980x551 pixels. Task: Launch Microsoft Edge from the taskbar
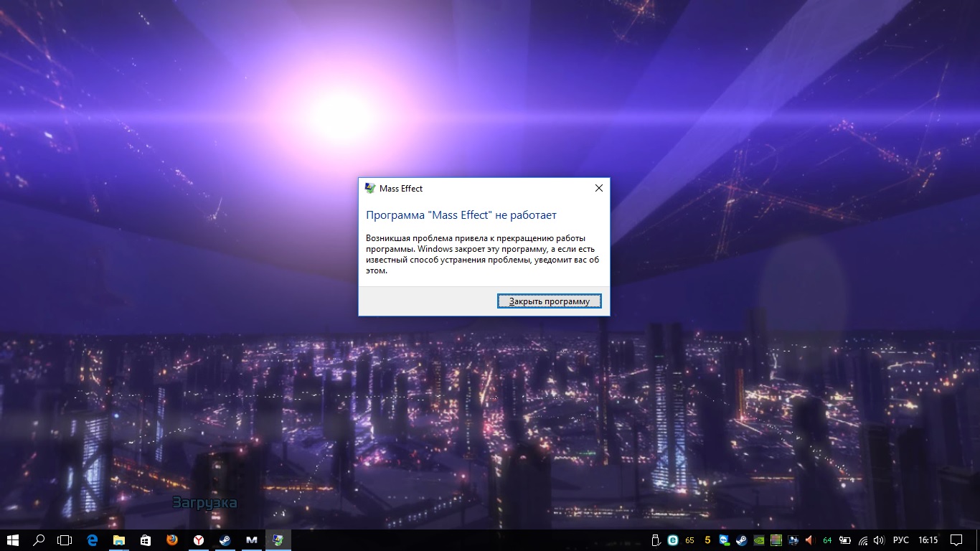pyautogui.click(x=92, y=540)
